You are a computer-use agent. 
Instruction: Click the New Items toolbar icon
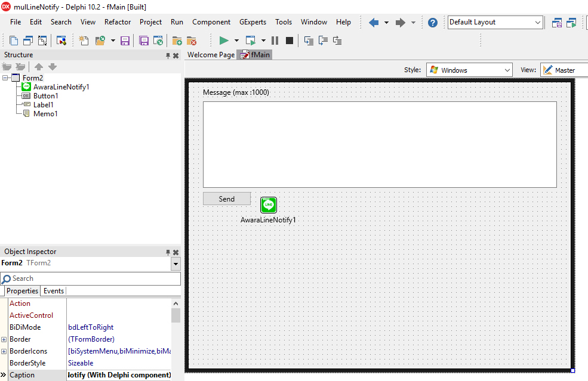[x=14, y=41]
